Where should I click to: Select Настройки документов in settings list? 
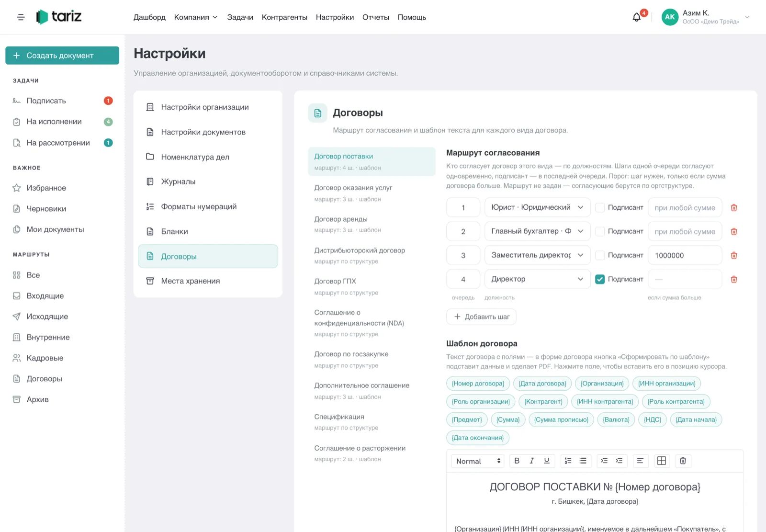[x=208, y=132]
